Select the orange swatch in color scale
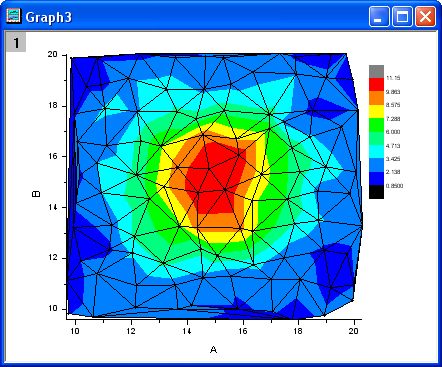 pyautogui.click(x=376, y=98)
